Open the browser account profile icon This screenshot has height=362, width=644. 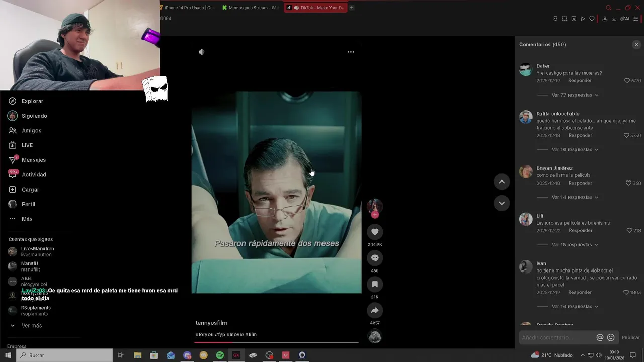point(605,19)
